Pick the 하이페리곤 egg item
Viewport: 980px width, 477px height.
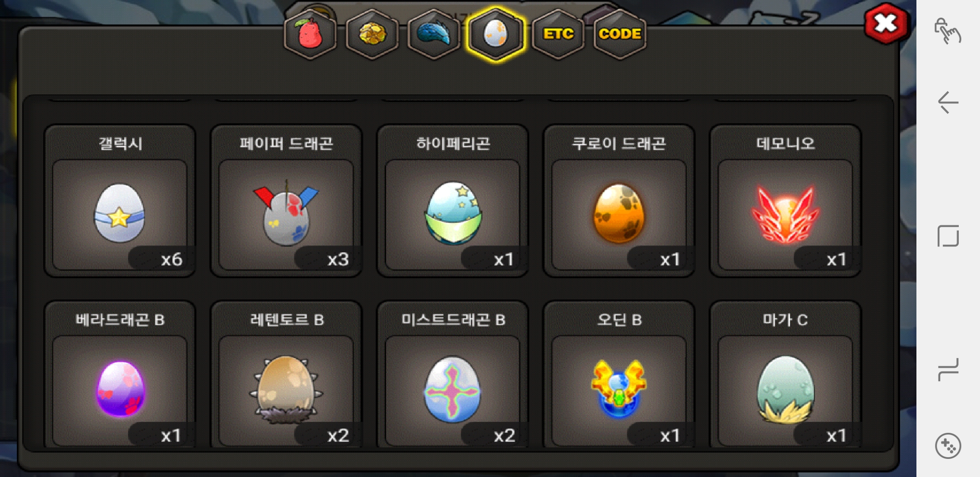(x=452, y=201)
